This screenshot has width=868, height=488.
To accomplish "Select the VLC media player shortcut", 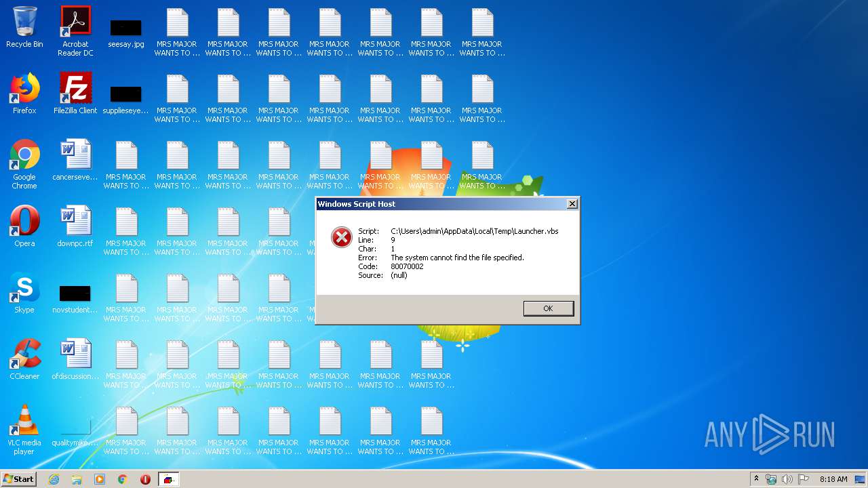I will (x=24, y=430).
